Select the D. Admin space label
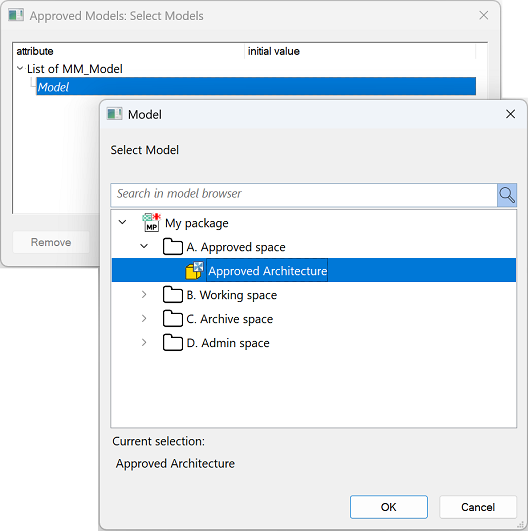The height and width of the screenshot is (531, 528). 228,343
